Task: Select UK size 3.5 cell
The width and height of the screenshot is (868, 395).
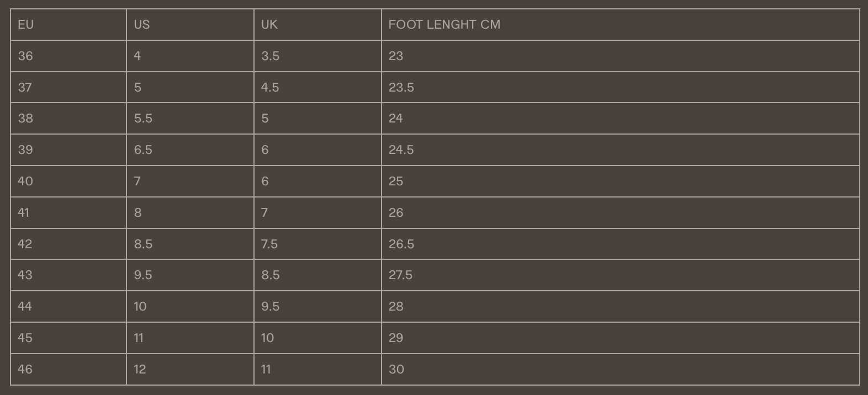Action: [270, 56]
